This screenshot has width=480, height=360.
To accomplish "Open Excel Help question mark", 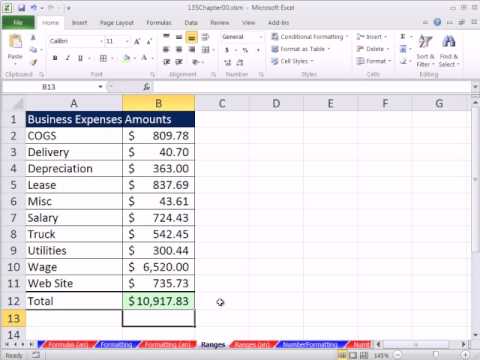I will tap(437, 22).
